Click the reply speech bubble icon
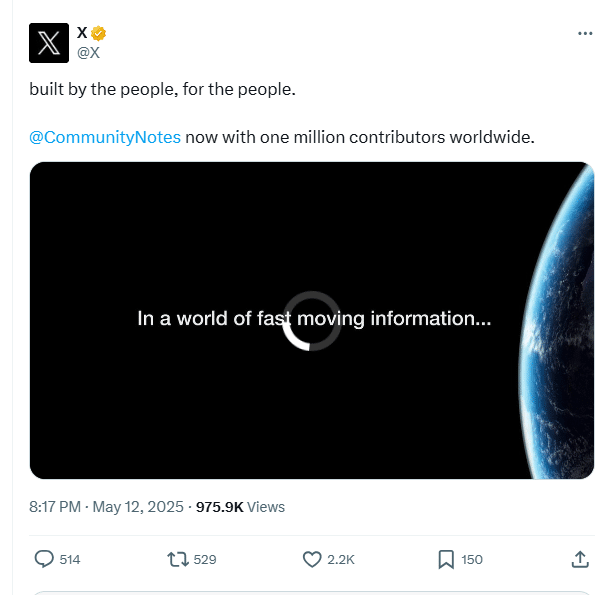 (x=44, y=559)
